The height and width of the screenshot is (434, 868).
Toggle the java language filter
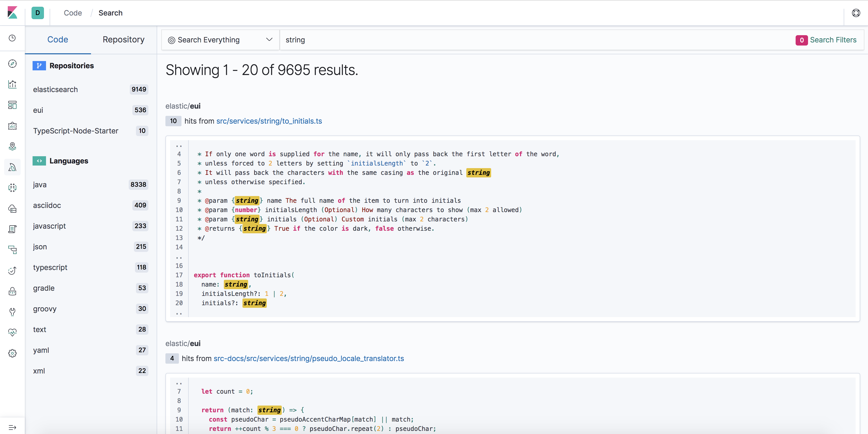(40, 184)
